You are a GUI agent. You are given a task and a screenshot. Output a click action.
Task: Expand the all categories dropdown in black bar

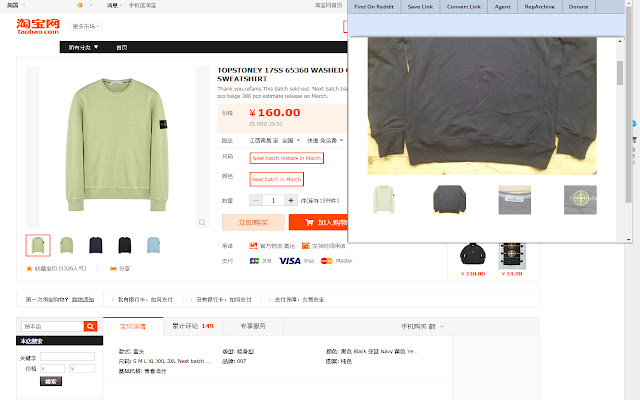click(x=83, y=47)
